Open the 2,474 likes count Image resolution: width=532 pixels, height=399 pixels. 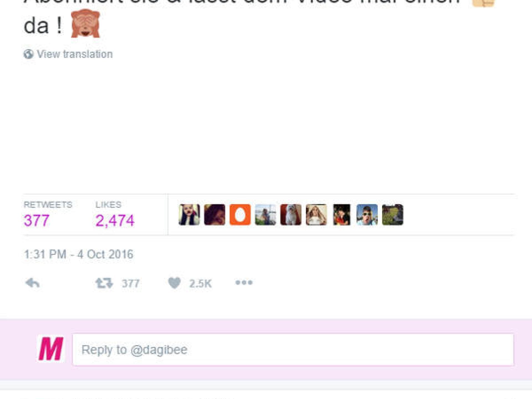pos(115,221)
